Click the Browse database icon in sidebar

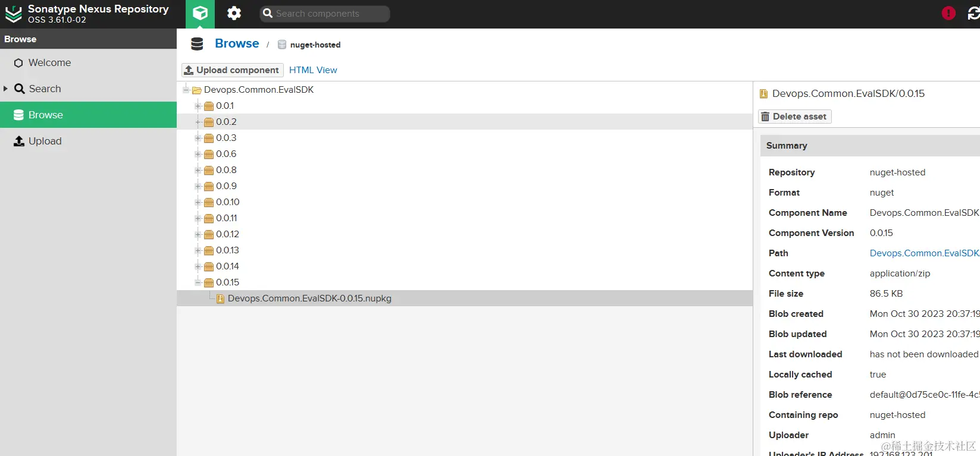tap(18, 115)
